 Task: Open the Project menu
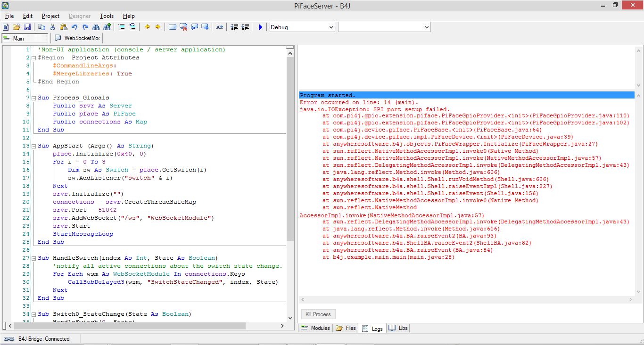click(x=50, y=16)
